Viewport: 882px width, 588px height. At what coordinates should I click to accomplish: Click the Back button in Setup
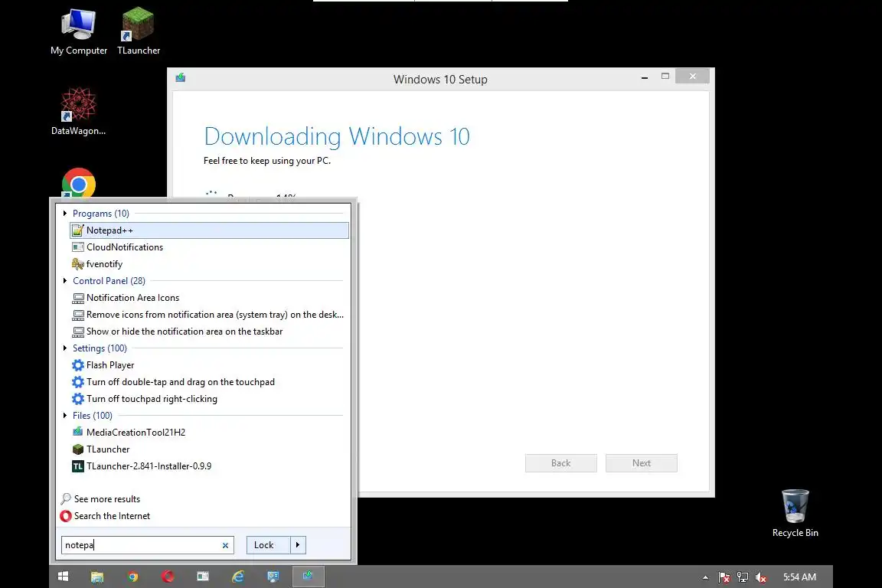coord(560,463)
